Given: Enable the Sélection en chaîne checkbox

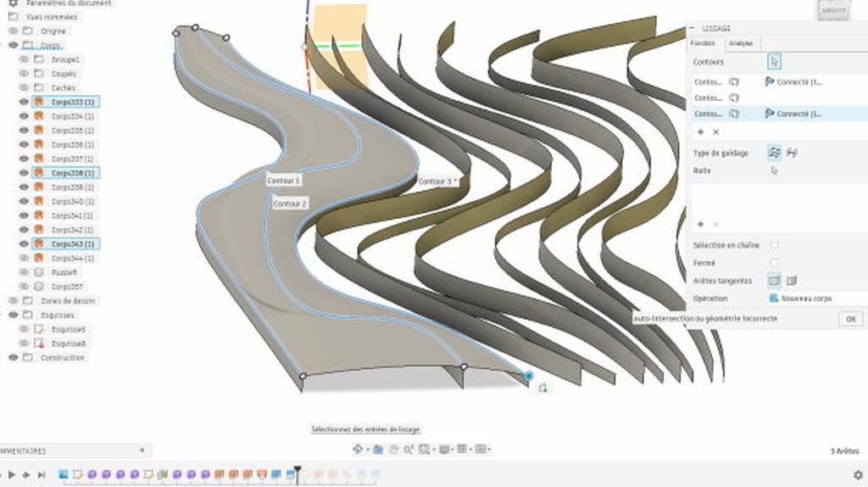Looking at the screenshot, I should click(x=774, y=245).
